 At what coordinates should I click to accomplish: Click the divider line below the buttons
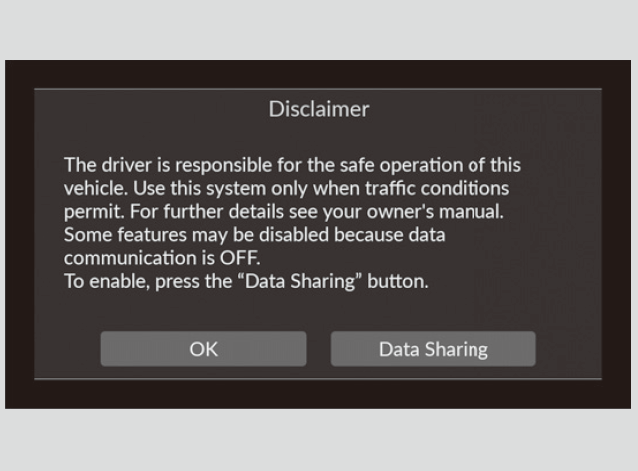pyautogui.click(x=318, y=380)
